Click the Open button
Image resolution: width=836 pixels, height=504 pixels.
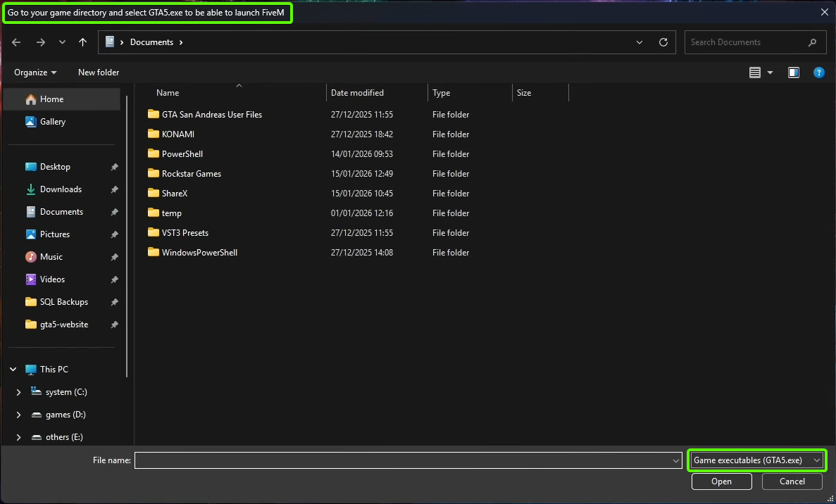click(721, 481)
